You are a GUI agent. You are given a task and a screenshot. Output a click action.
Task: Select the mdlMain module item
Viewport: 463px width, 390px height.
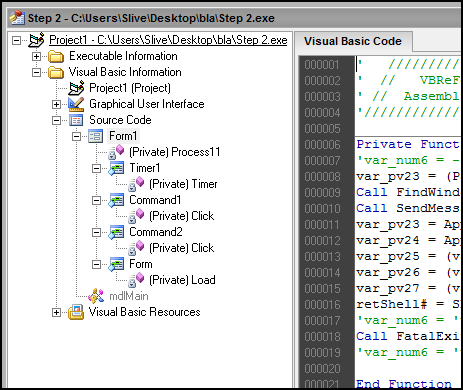[129, 296]
